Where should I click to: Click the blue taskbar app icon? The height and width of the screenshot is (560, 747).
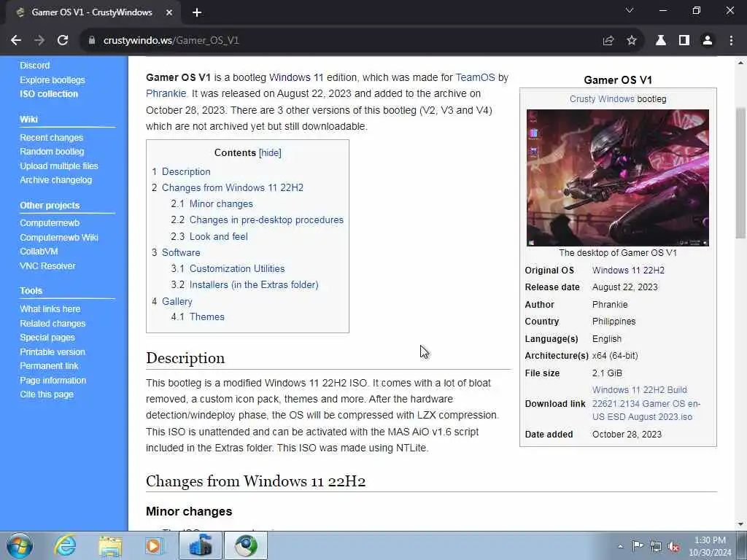pyautogui.click(x=200, y=545)
